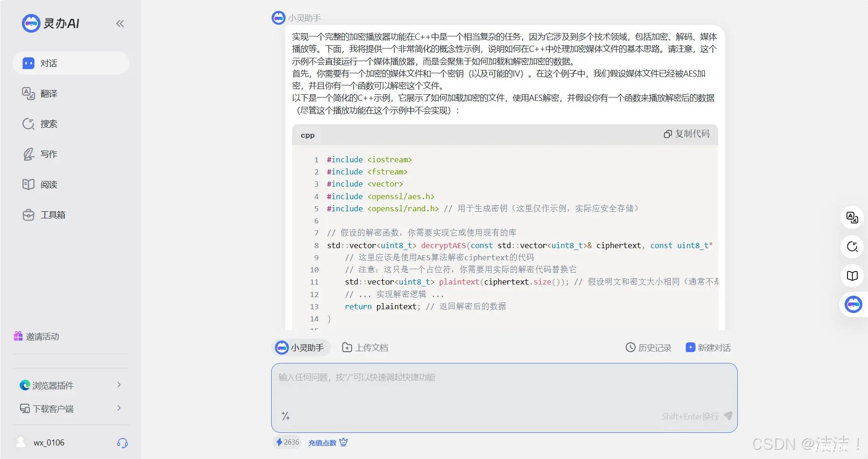
Task: Click the 2636 lightning points badge
Action: click(287, 442)
